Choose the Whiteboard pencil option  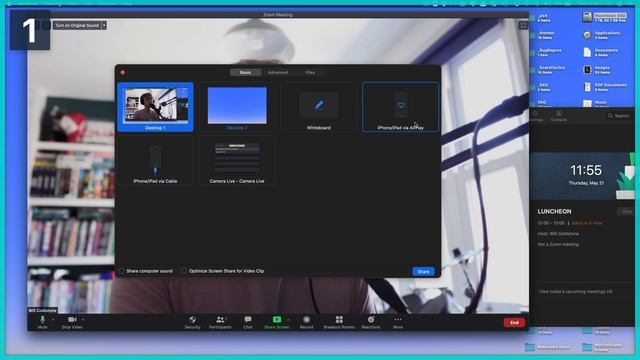click(x=318, y=107)
